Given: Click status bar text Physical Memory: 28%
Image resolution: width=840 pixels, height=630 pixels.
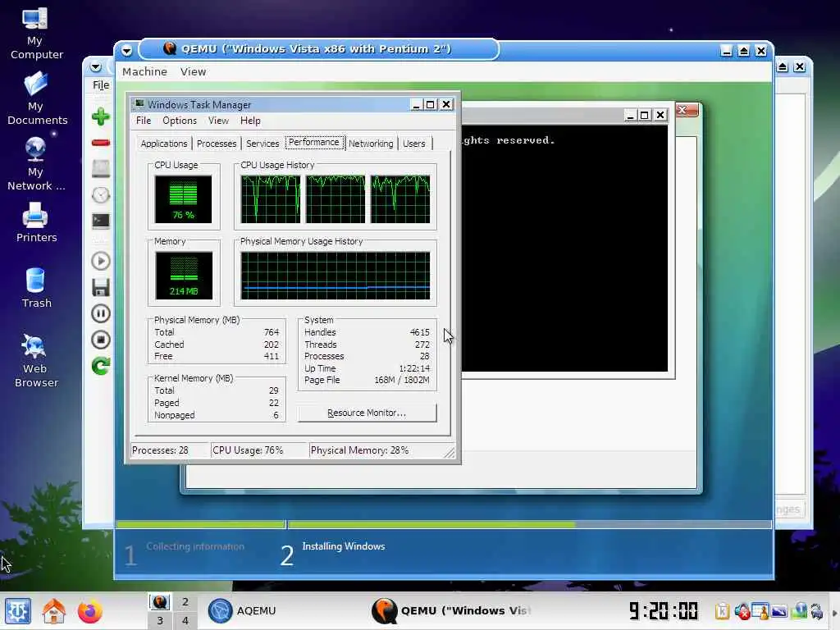Looking at the screenshot, I should (x=359, y=450).
